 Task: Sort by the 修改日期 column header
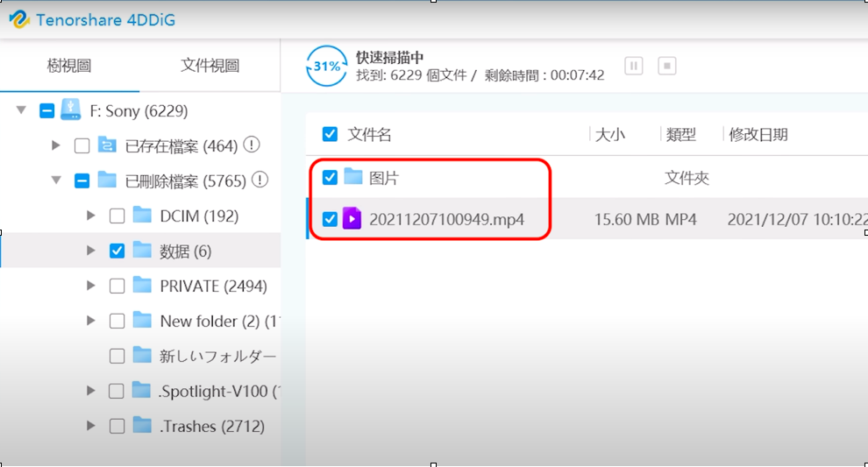pyautogui.click(x=758, y=134)
